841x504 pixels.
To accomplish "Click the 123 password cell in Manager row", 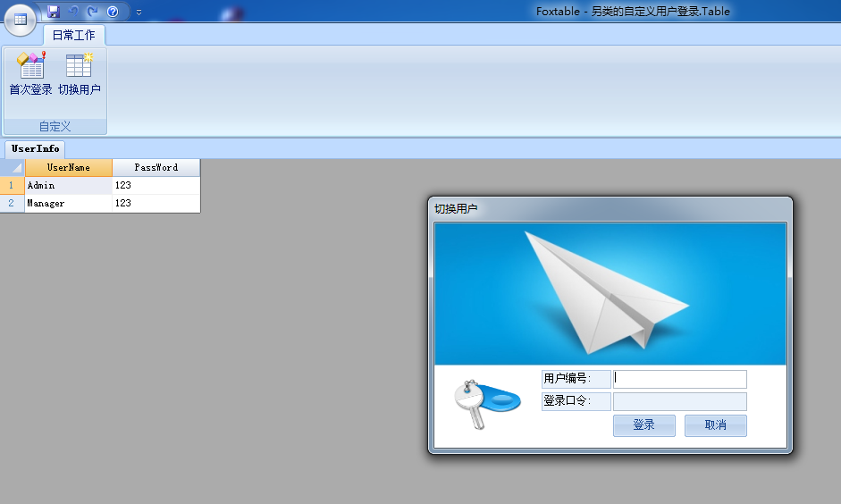I will (x=156, y=203).
